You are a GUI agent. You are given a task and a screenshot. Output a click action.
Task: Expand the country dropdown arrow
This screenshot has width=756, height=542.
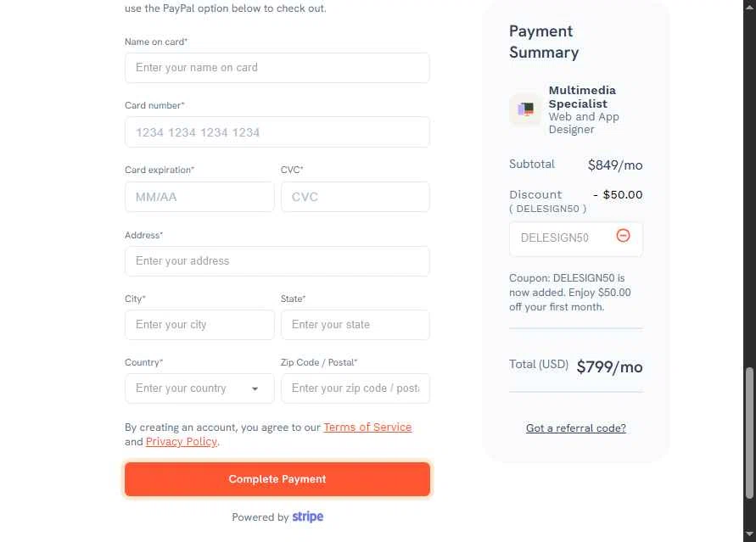pos(255,388)
